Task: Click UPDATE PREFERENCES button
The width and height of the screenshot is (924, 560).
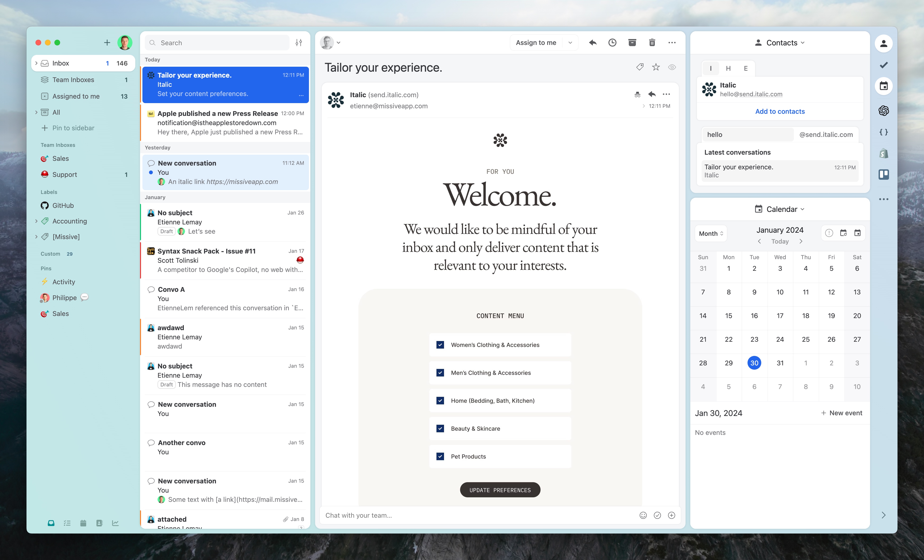Action: 500,490
